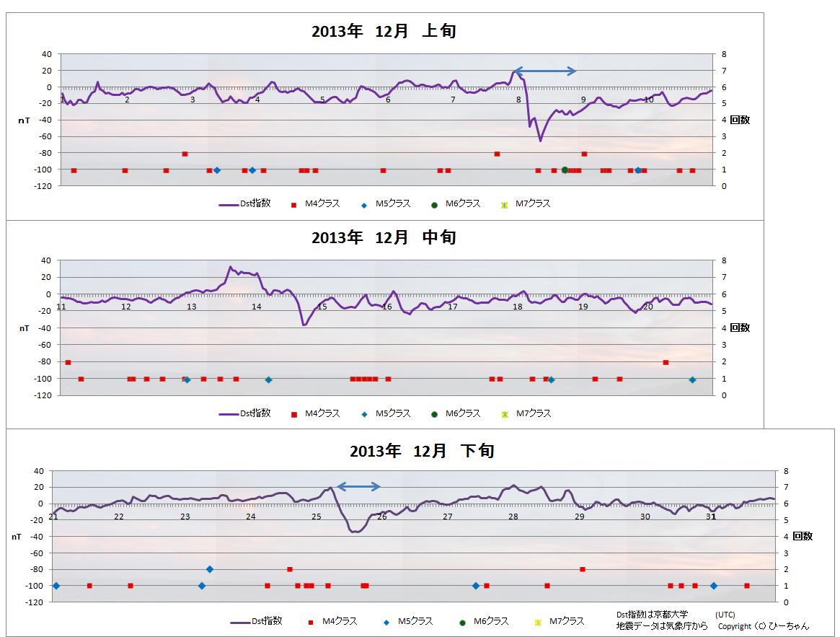Click the title 2013年 12月 中旬
The height and width of the screenshot is (637, 840).
coord(384,238)
